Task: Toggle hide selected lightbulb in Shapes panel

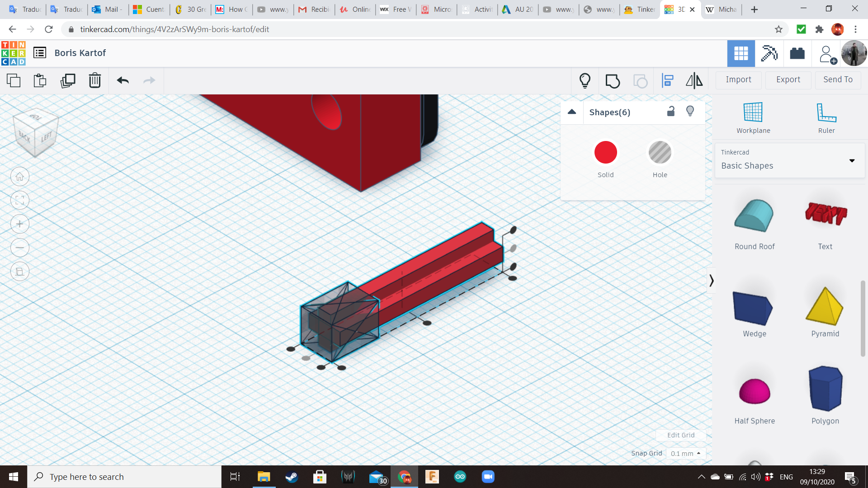Action: [690, 112]
